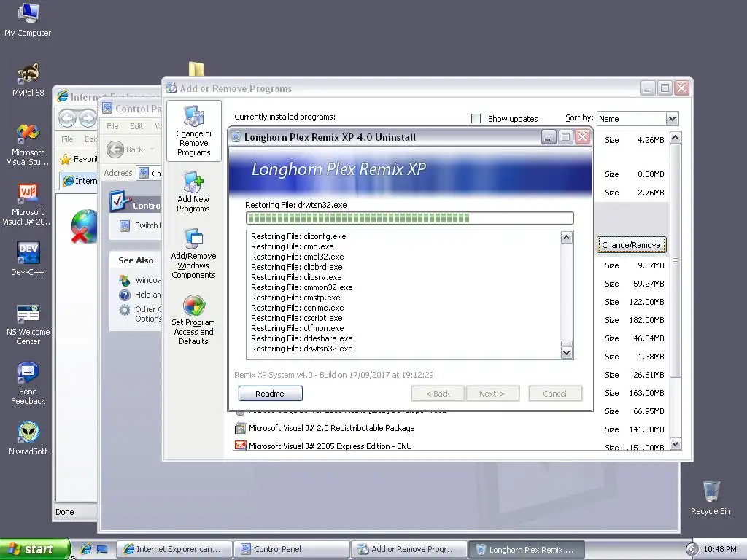Launch Dev-C++ desktop shortcut

[28, 259]
